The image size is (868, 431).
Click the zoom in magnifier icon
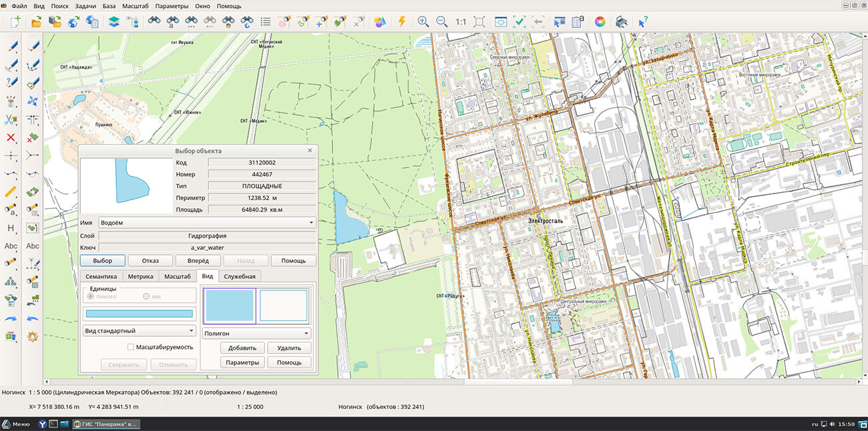click(x=423, y=21)
